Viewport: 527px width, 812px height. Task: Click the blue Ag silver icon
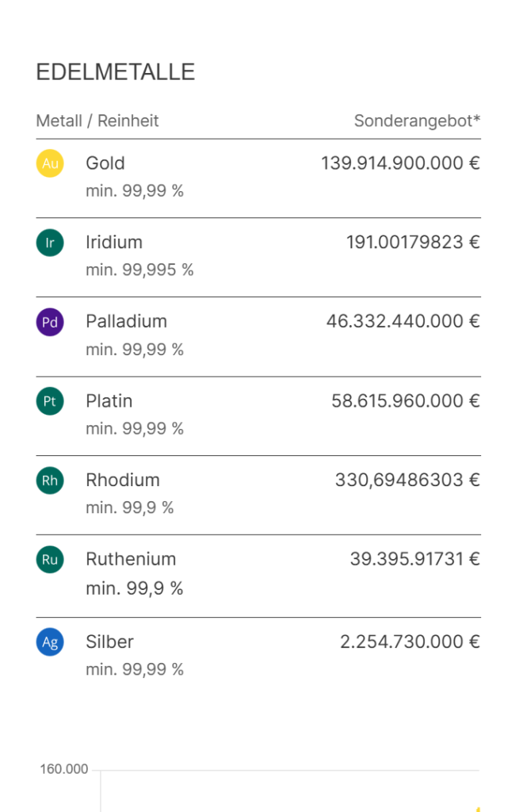tap(50, 642)
